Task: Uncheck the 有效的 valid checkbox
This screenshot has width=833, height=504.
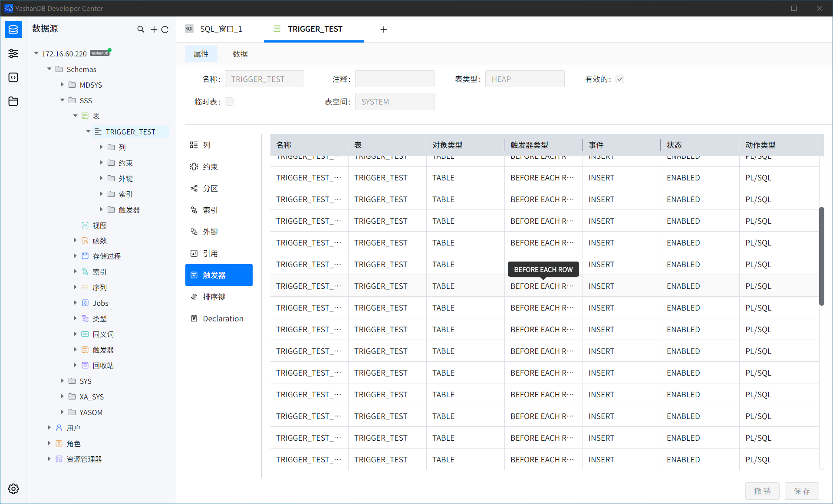Action: [620, 79]
